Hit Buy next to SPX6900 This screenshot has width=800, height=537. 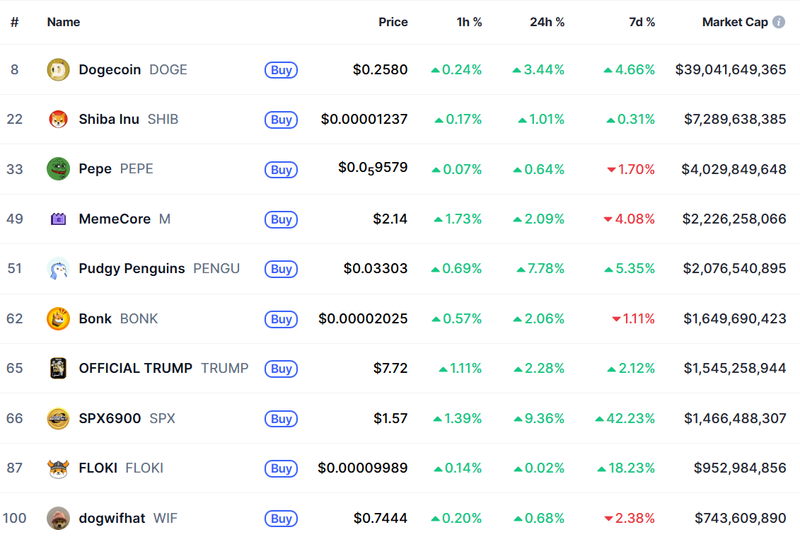(281, 419)
